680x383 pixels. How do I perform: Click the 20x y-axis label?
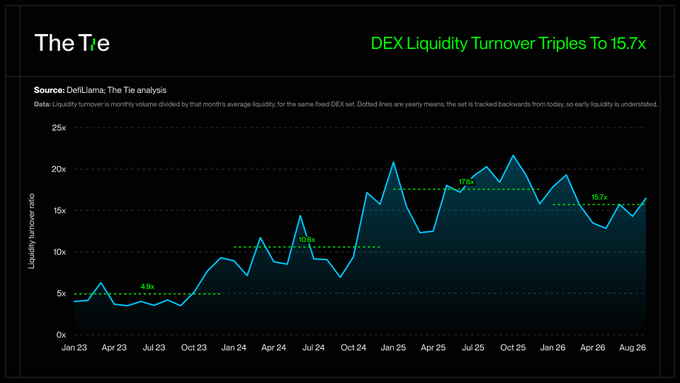tap(59, 169)
